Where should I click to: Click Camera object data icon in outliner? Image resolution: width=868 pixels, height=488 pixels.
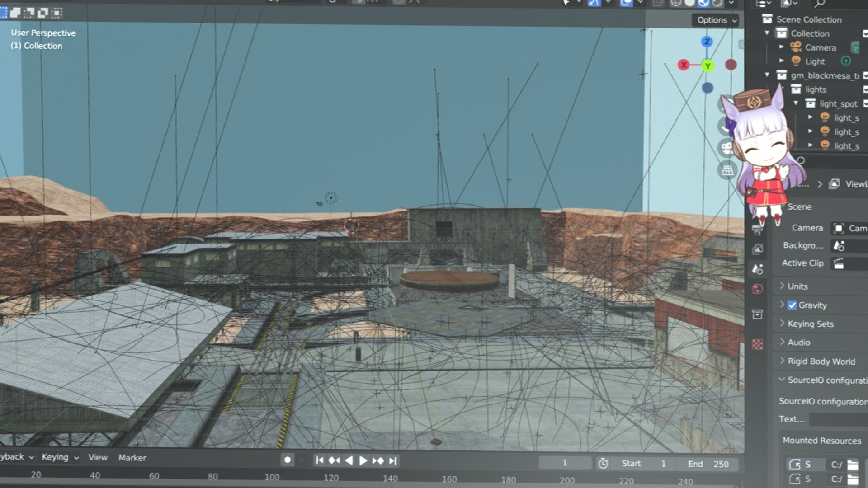click(x=855, y=47)
